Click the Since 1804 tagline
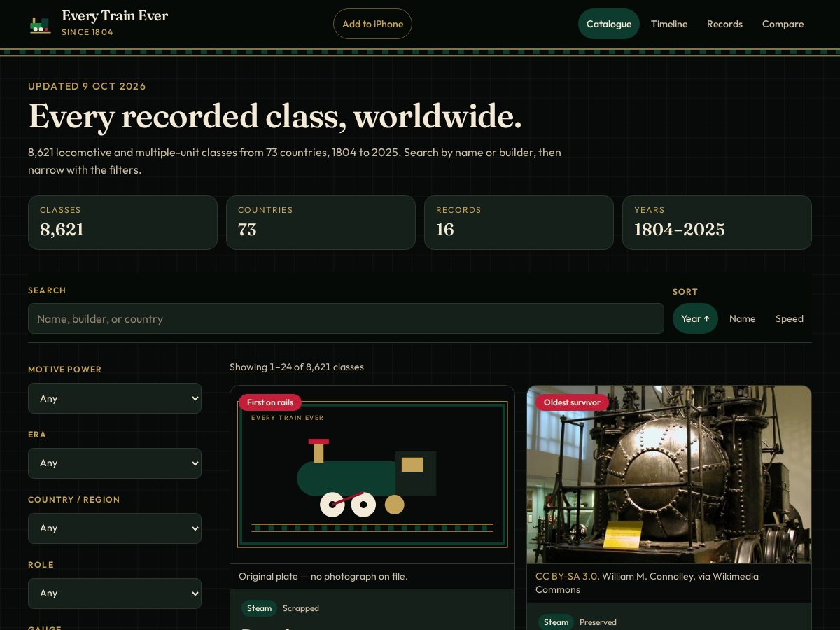Viewport: 840px width, 630px height. [87, 32]
